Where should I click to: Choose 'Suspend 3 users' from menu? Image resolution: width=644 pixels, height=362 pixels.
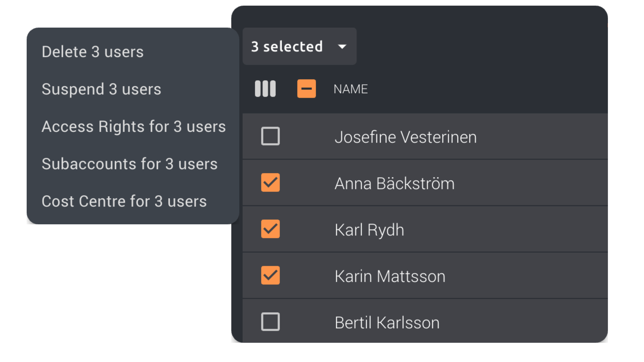[x=101, y=89]
